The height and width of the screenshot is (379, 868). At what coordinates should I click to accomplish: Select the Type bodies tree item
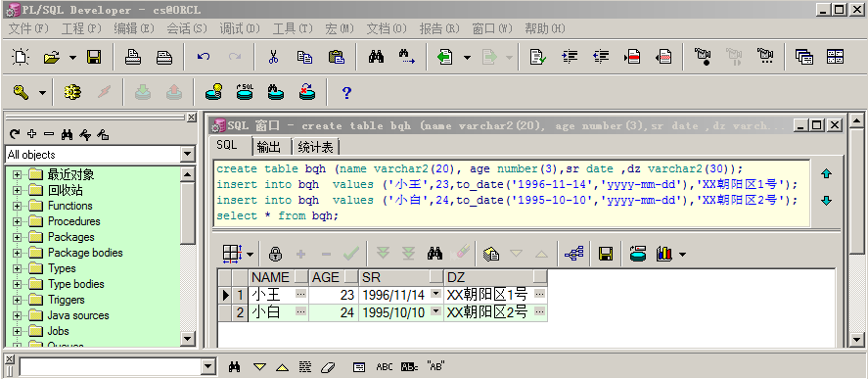tap(75, 284)
